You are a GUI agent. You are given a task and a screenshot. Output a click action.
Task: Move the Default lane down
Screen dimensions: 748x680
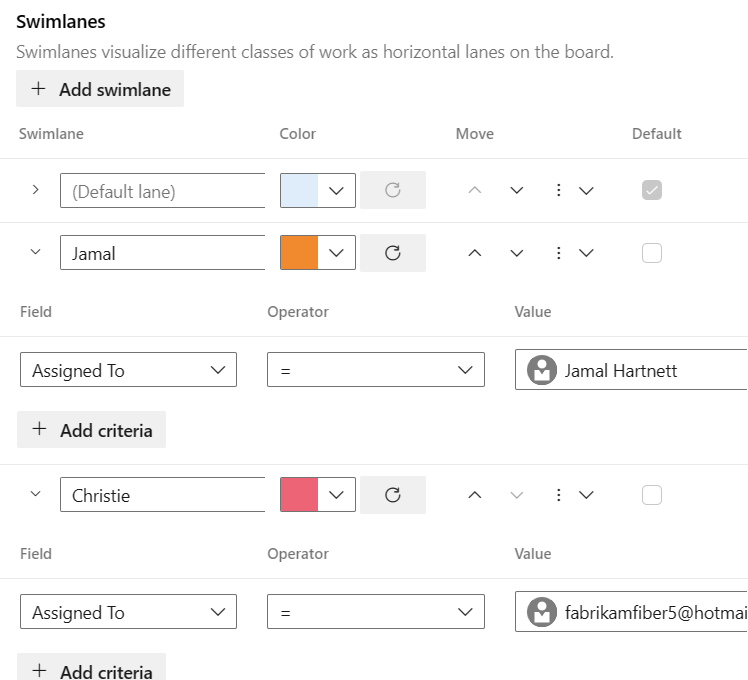coord(517,190)
